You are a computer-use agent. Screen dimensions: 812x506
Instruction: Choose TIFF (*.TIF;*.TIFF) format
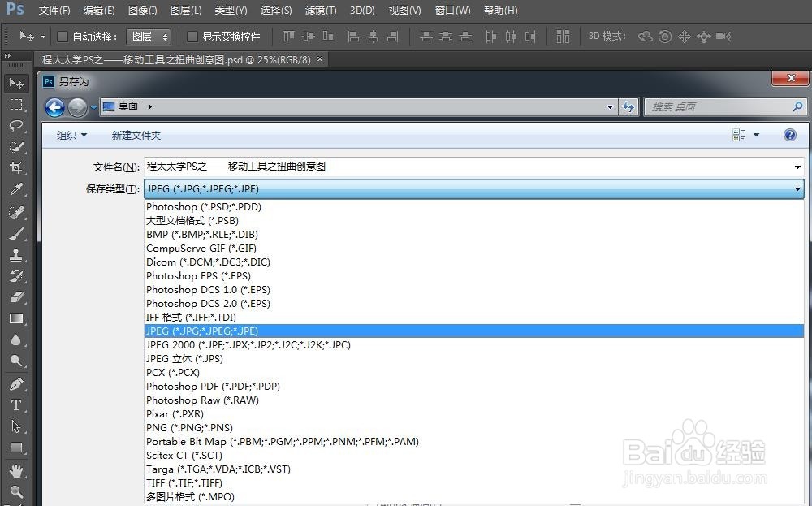474,482
